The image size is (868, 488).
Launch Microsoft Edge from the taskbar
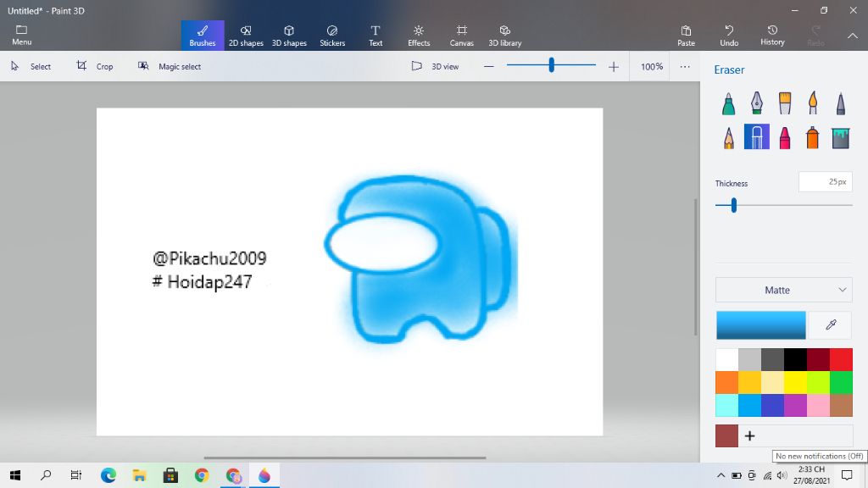coord(108,475)
